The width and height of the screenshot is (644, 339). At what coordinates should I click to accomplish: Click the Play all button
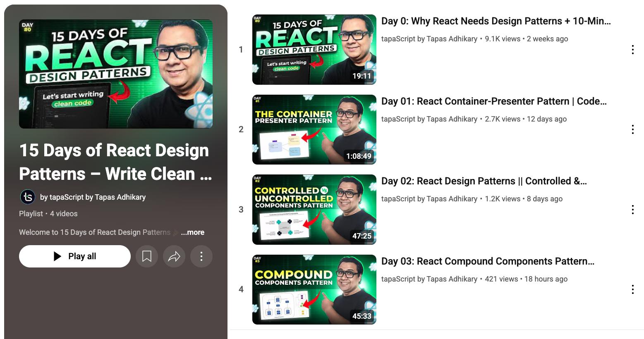[74, 256]
